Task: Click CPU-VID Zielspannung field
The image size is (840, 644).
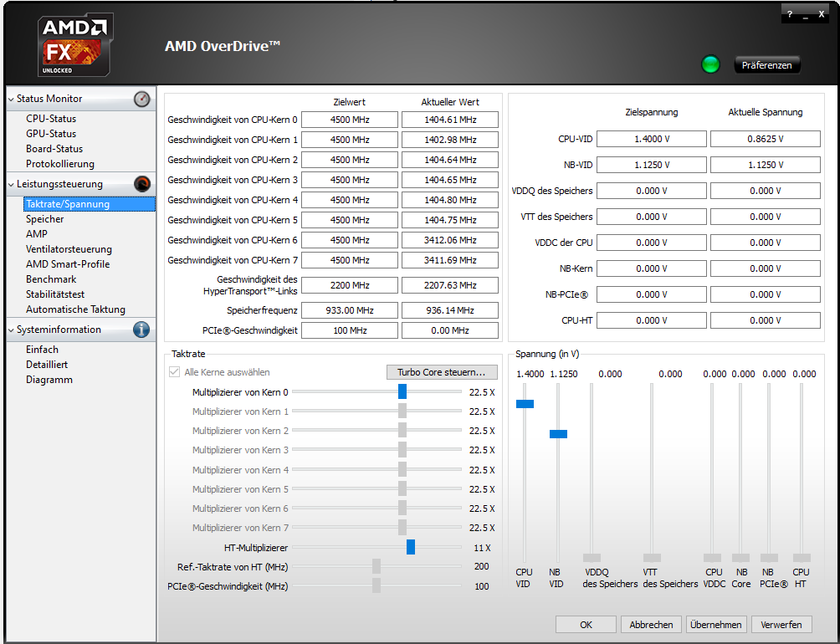Action: [x=652, y=139]
